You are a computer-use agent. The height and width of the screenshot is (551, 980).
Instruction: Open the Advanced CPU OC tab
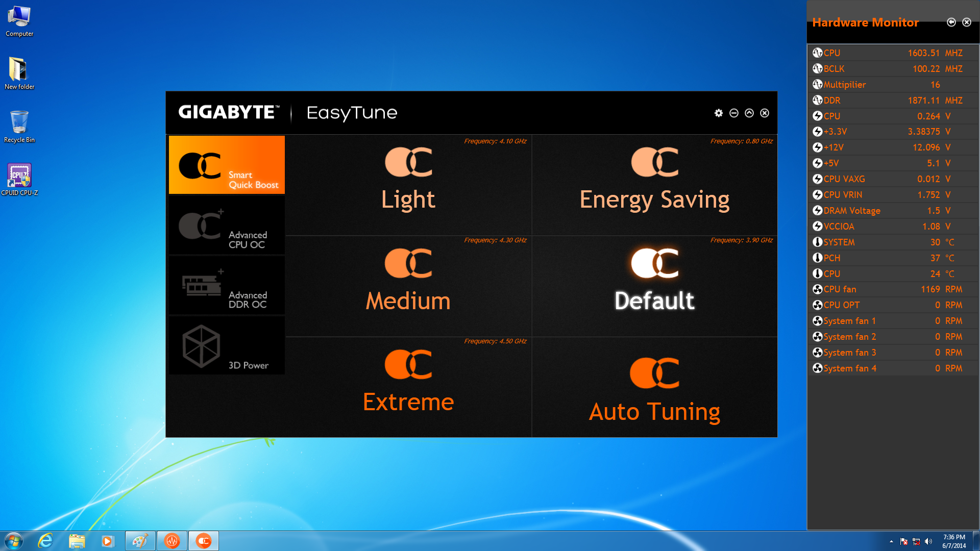pyautogui.click(x=227, y=225)
